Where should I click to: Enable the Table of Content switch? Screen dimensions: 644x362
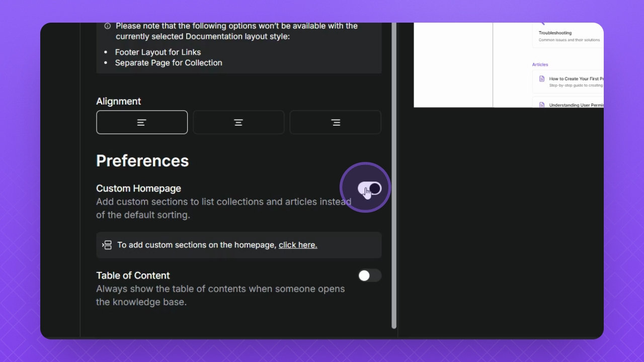click(370, 276)
